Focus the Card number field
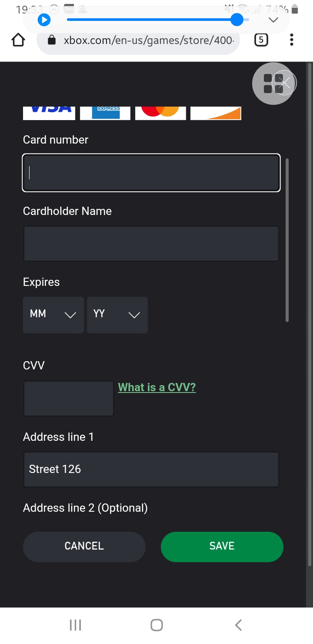This screenshot has height=644, width=313. pyautogui.click(x=151, y=173)
